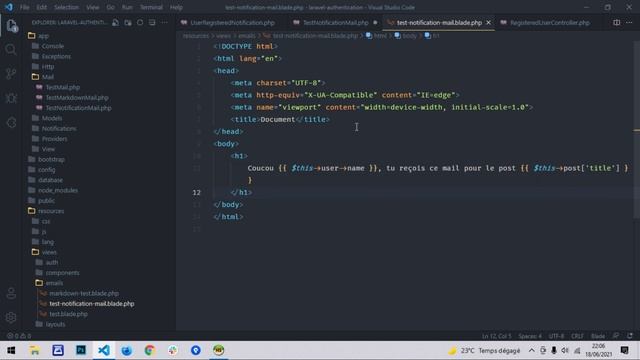The width and height of the screenshot is (640, 360).
Task: Open markdown-test.blade.php file
Action: coord(84,293)
